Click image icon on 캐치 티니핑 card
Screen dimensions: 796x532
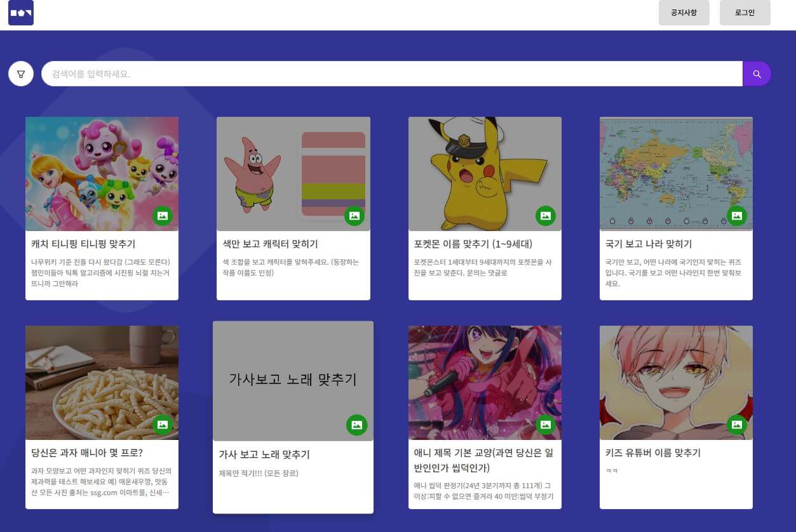[163, 216]
